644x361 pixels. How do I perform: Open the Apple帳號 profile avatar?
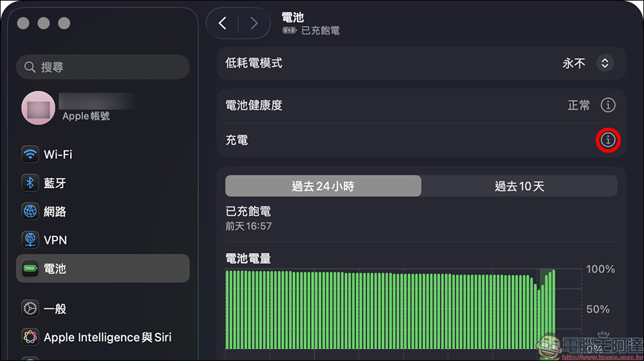[38, 108]
